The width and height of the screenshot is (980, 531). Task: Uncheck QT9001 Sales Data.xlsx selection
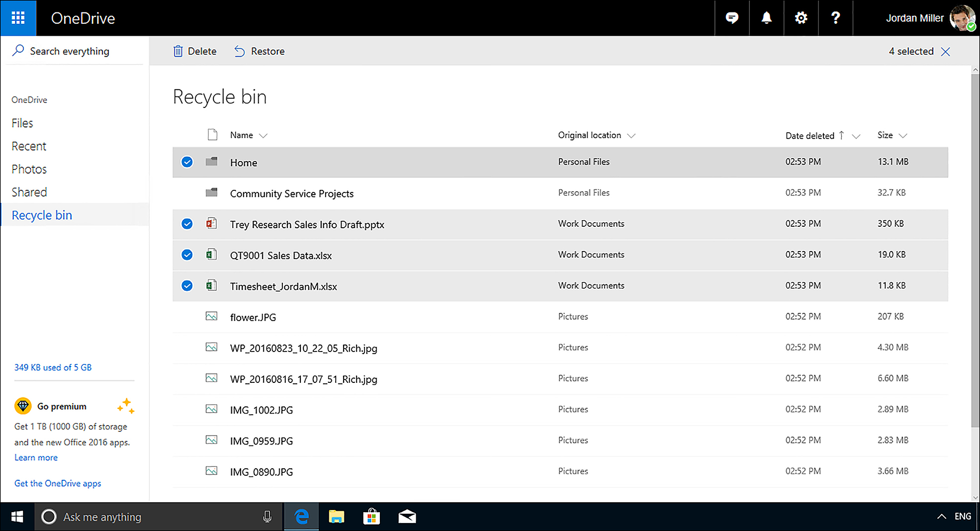pos(187,255)
